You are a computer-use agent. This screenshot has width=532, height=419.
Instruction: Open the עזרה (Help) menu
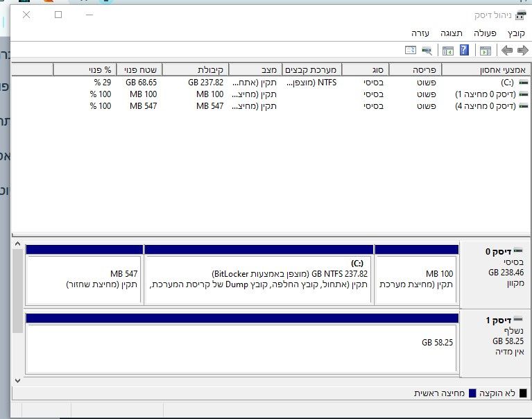point(420,33)
